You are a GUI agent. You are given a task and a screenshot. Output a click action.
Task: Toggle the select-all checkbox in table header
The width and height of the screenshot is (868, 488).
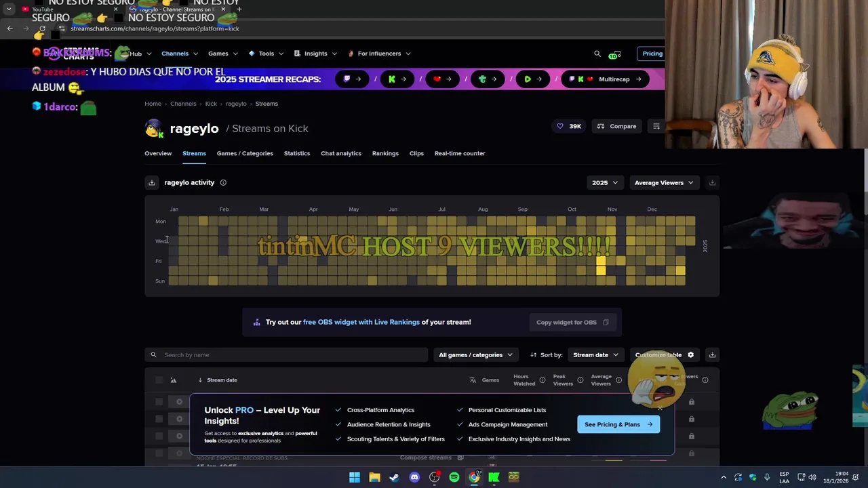159,380
